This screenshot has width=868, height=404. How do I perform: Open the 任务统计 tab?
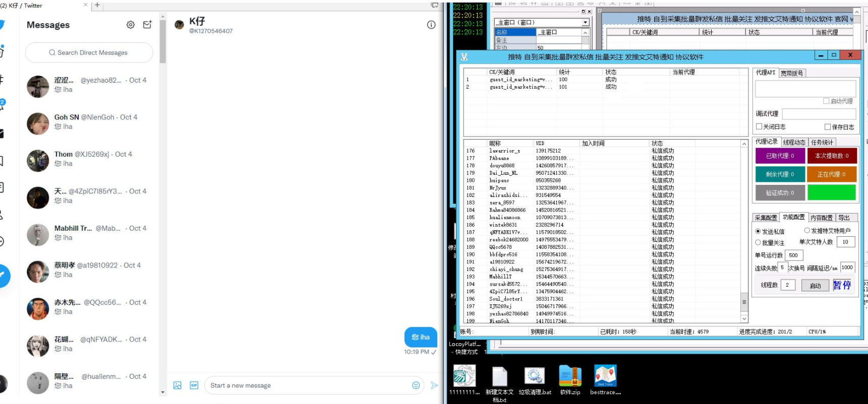click(822, 143)
